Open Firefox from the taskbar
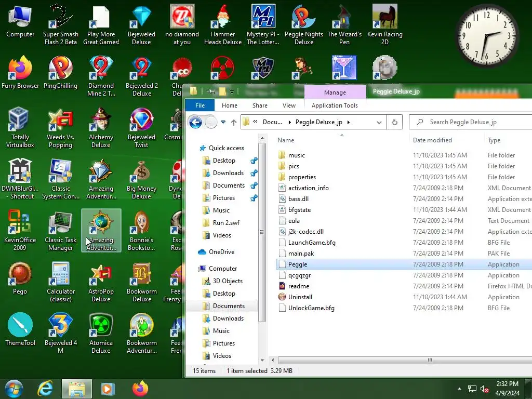This screenshot has height=399, width=532. (x=140, y=389)
